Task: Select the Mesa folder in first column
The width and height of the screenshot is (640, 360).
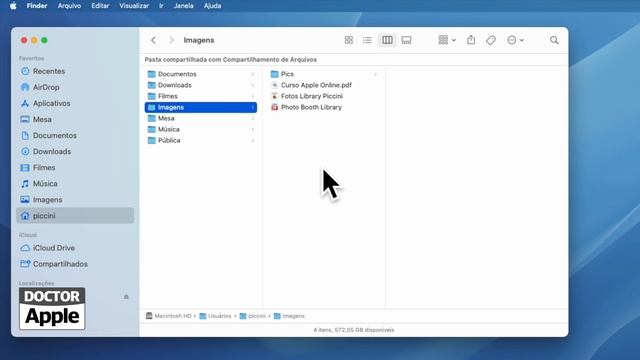Action: tap(201, 118)
